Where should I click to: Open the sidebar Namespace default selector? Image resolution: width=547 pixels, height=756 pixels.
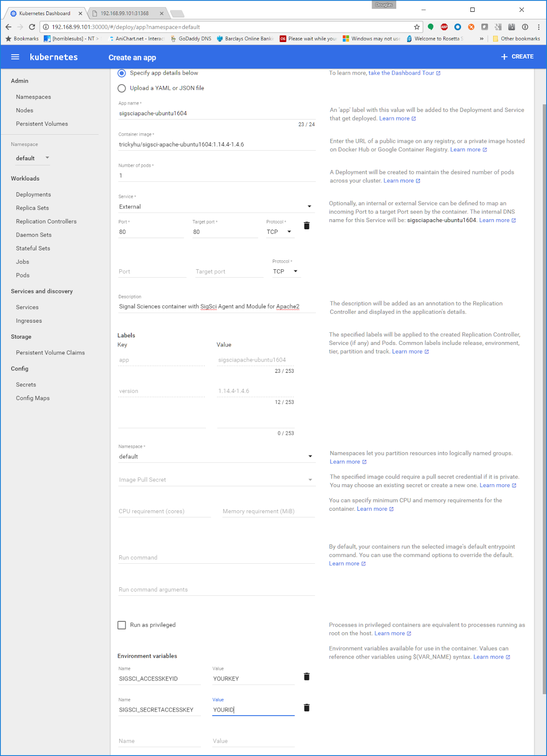point(32,158)
